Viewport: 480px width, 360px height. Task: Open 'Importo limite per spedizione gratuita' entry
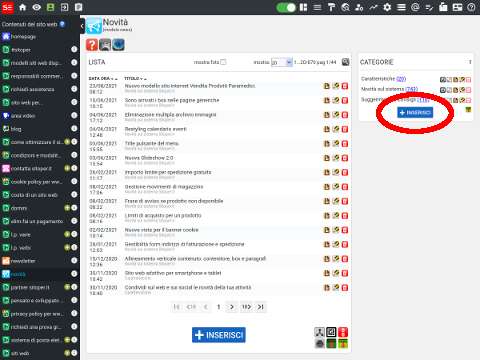(168, 172)
